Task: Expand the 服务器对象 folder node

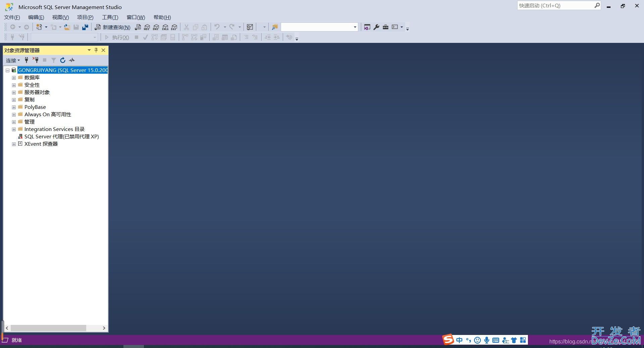Action: point(14,92)
